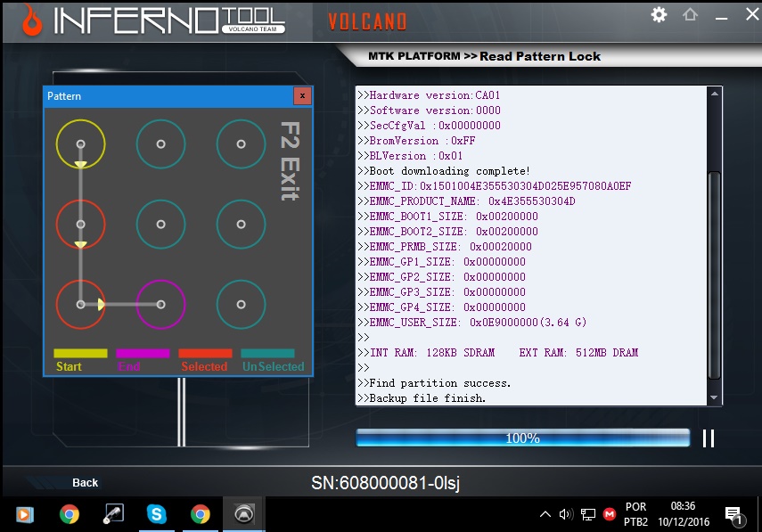Click the bottom-left red selected node
762x532 pixels.
click(x=81, y=305)
